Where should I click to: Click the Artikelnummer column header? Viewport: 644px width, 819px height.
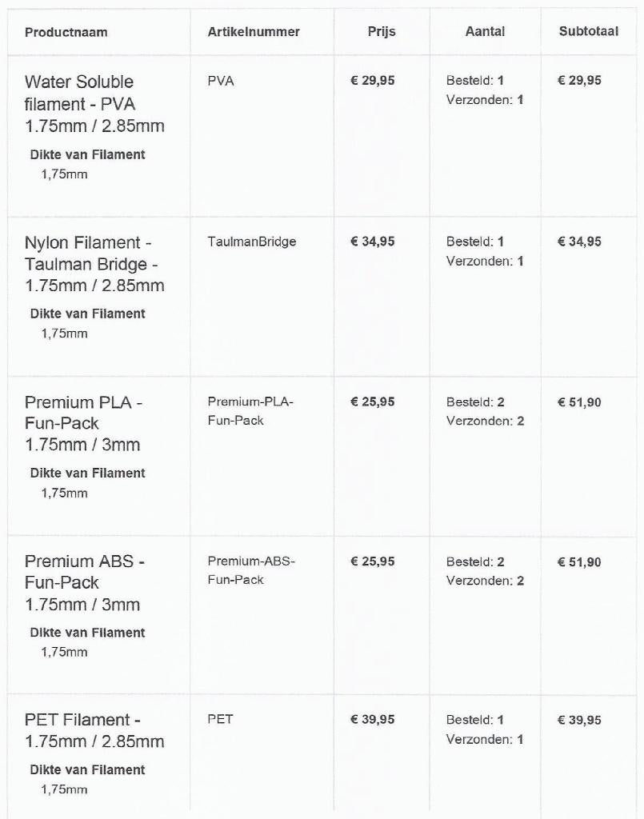click(x=254, y=32)
